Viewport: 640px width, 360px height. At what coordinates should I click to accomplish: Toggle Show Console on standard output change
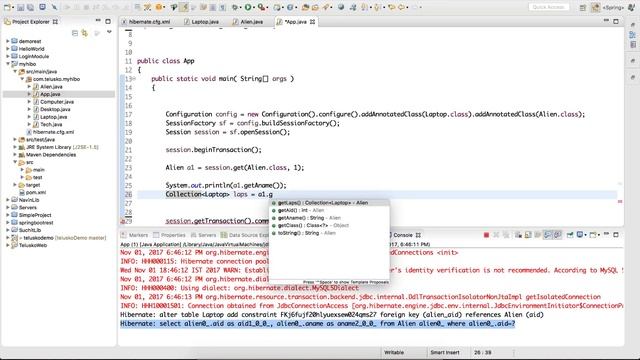tap(548, 235)
